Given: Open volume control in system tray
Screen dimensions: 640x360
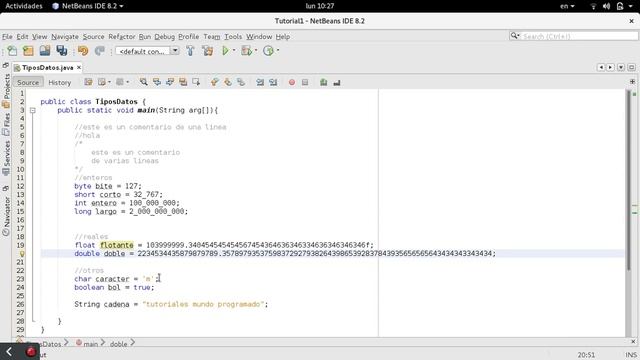Looking at the screenshot, I should (x=607, y=6).
